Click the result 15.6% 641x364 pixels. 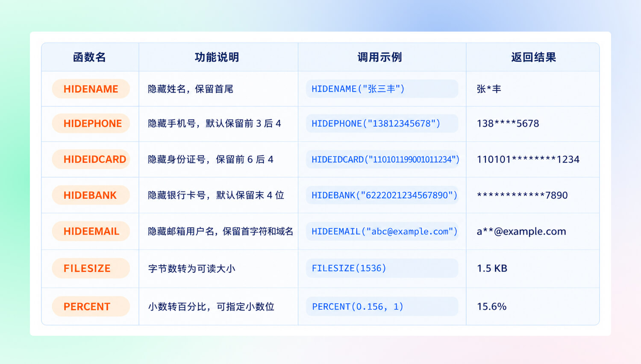[x=492, y=306]
